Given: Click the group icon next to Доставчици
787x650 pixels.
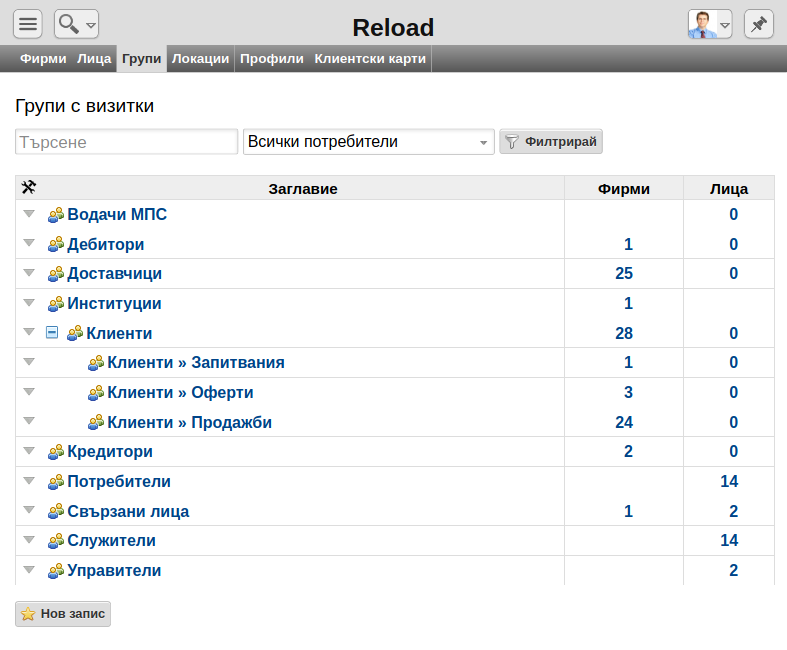Looking at the screenshot, I should [x=56, y=274].
